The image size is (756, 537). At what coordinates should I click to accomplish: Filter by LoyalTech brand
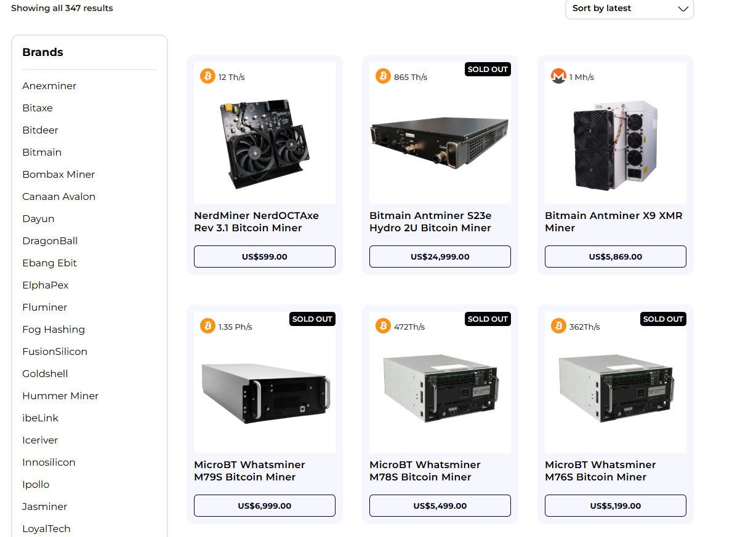46,528
